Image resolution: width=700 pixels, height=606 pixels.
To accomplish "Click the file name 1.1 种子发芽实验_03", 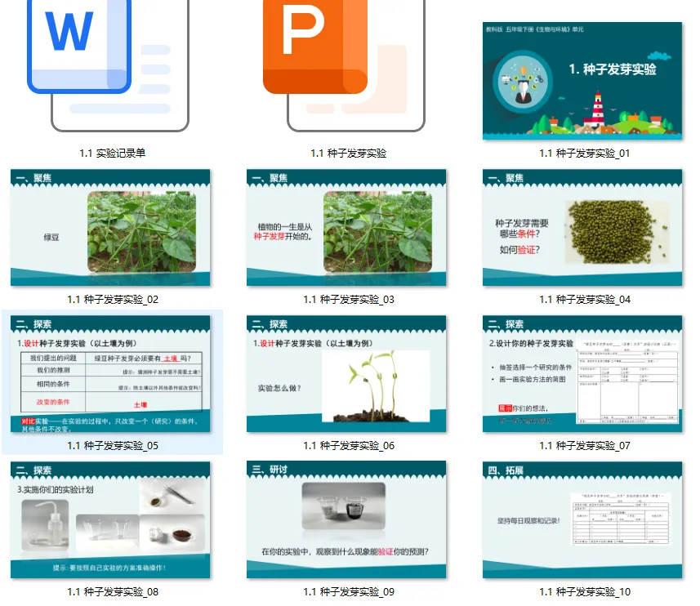I will pos(349,300).
